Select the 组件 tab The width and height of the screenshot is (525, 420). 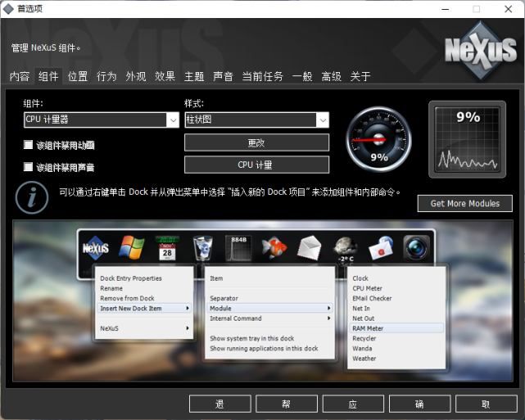coord(48,76)
